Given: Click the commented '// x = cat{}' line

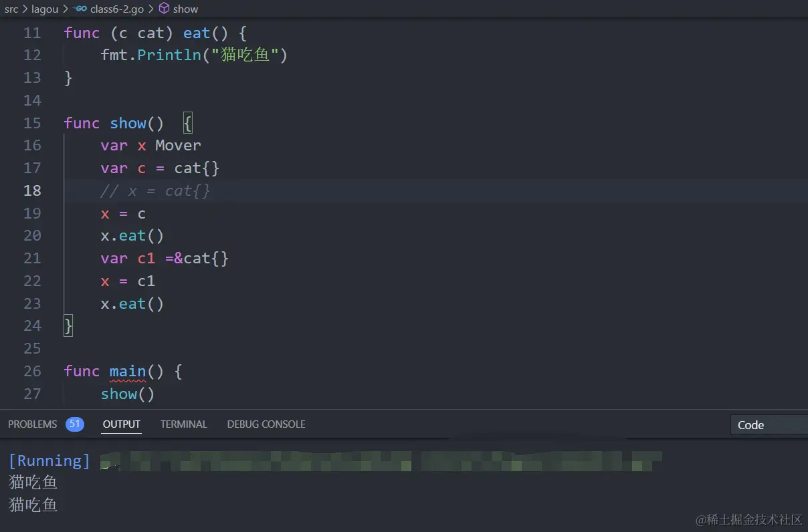Looking at the screenshot, I should [155, 190].
